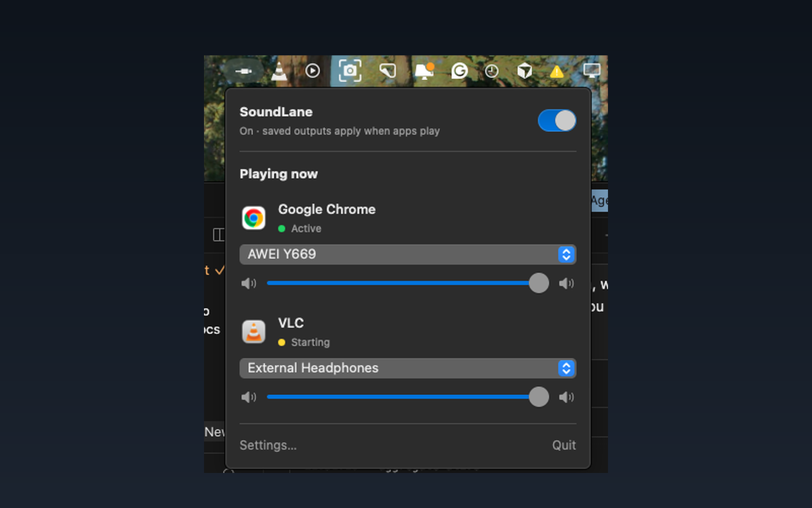The height and width of the screenshot is (508, 812).
Task: Click high-volume speaker icon under Google Chrome
Action: 566,283
